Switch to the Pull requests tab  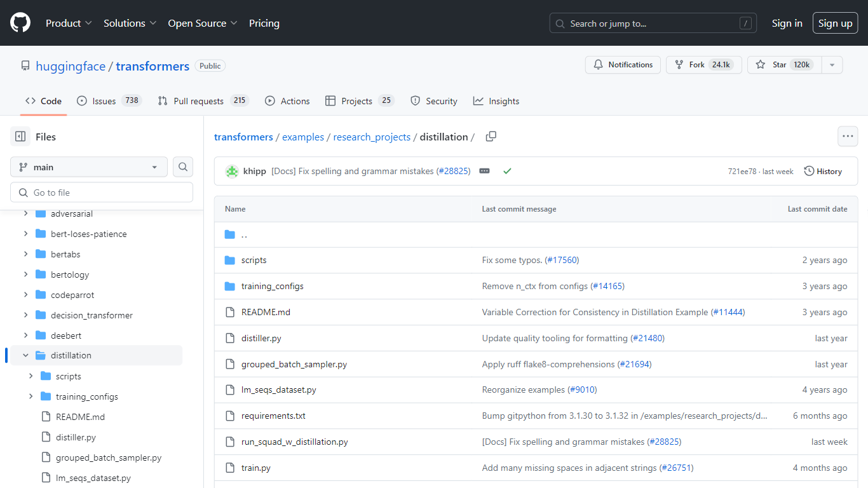pos(203,101)
